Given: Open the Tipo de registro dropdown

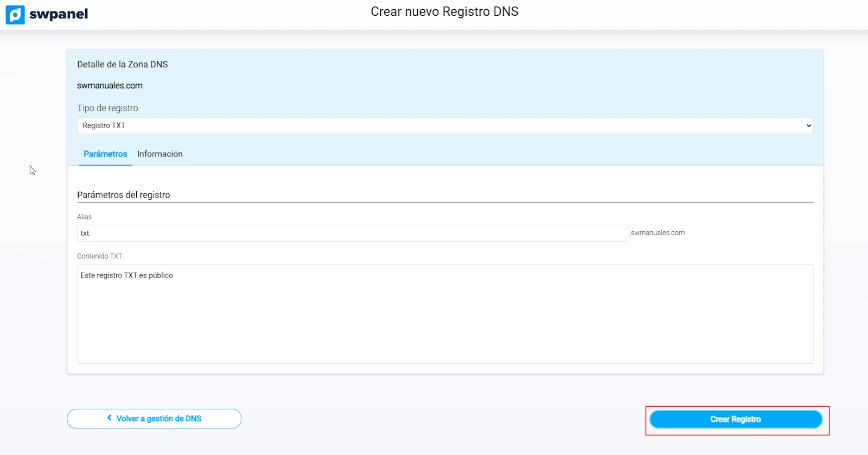Looking at the screenshot, I should pos(444,125).
